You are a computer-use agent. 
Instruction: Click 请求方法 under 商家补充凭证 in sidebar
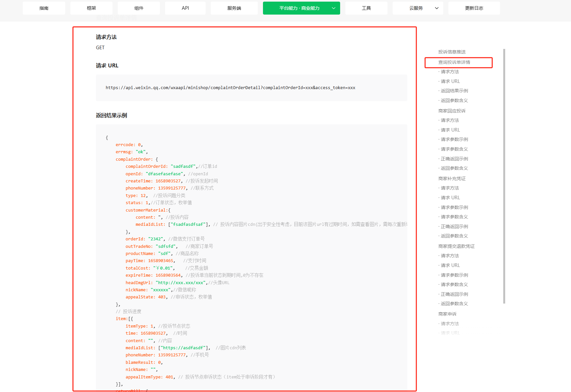(x=450, y=188)
